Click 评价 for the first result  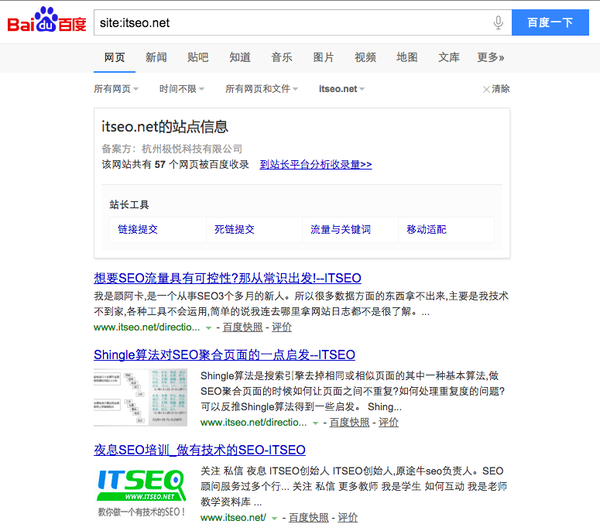pyautogui.click(x=282, y=327)
